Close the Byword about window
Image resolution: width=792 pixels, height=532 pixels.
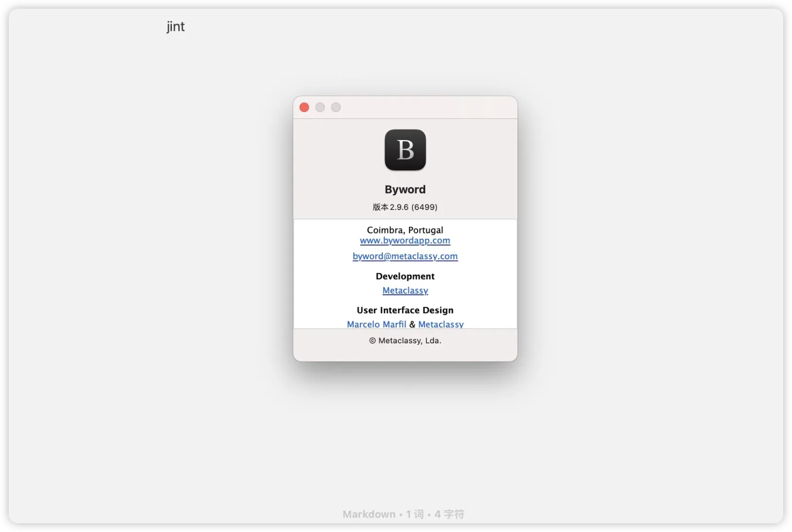tap(304, 107)
